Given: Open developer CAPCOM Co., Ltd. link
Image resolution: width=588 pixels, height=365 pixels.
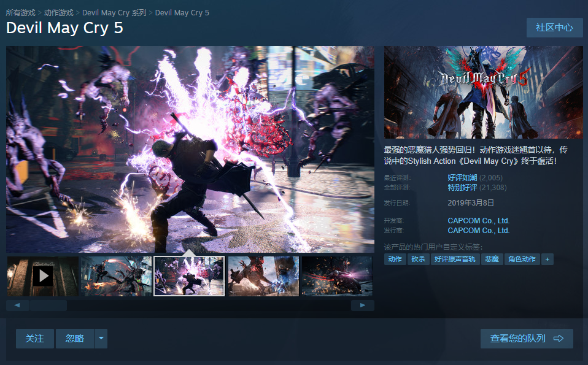Looking at the screenshot, I should tap(479, 220).
